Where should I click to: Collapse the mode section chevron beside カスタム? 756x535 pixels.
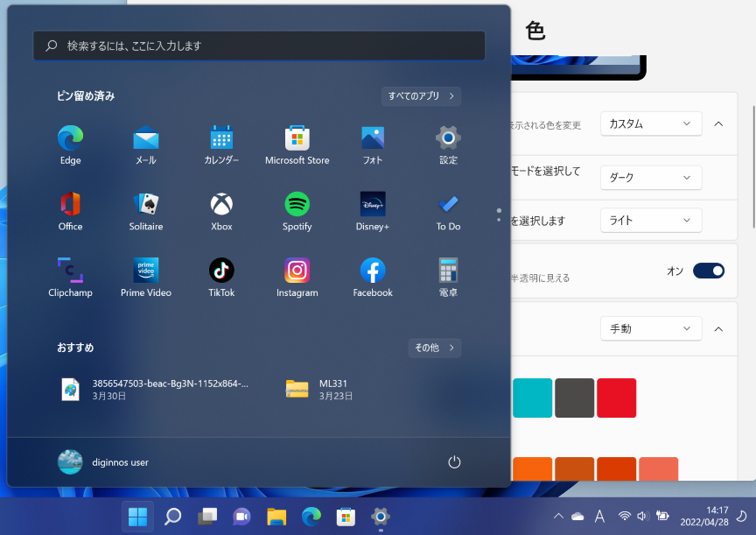pos(718,124)
